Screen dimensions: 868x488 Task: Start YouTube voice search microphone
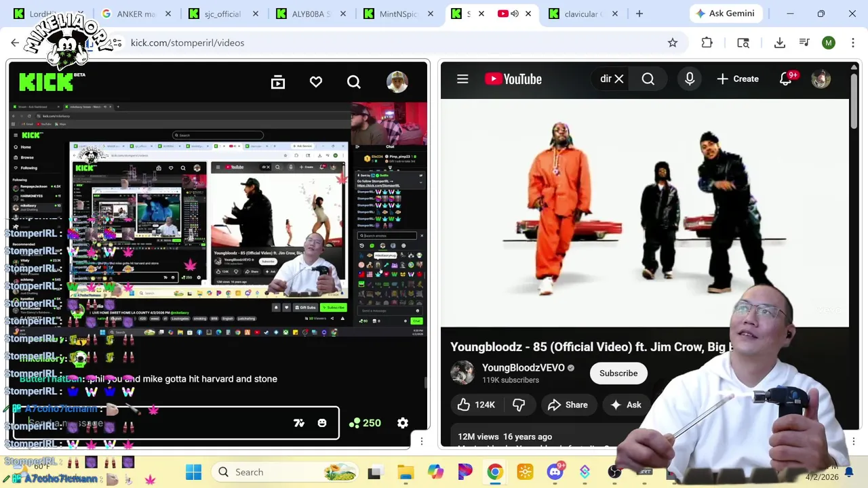pos(690,79)
